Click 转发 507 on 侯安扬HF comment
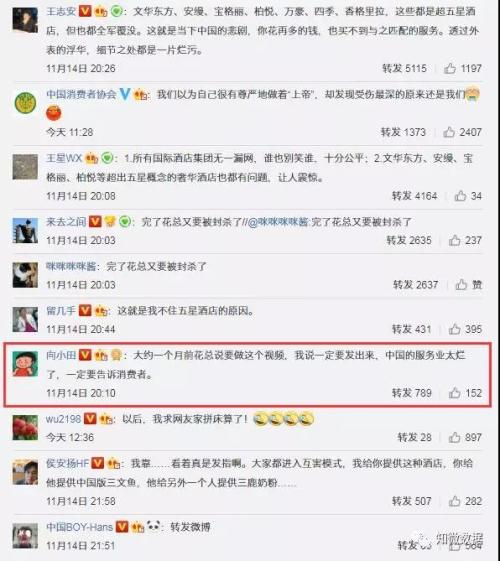The width and height of the screenshot is (500, 561). [x=412, y=501]
